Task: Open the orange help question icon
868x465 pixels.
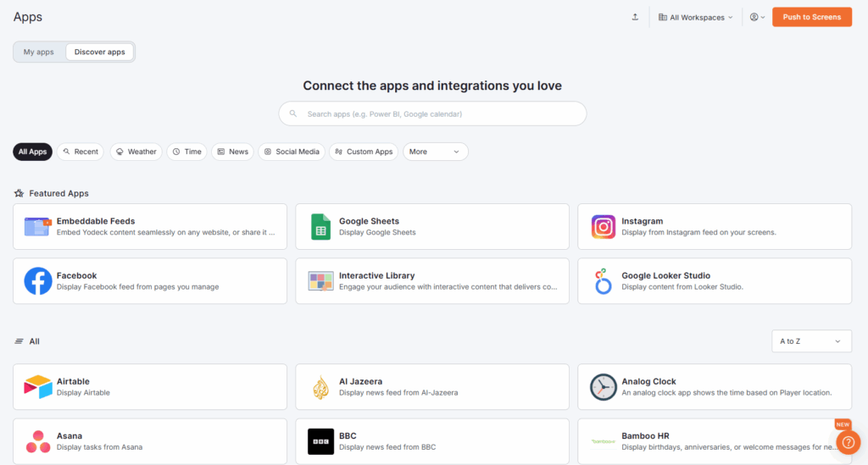Action: pyautogui.click(x=848, y=443)
